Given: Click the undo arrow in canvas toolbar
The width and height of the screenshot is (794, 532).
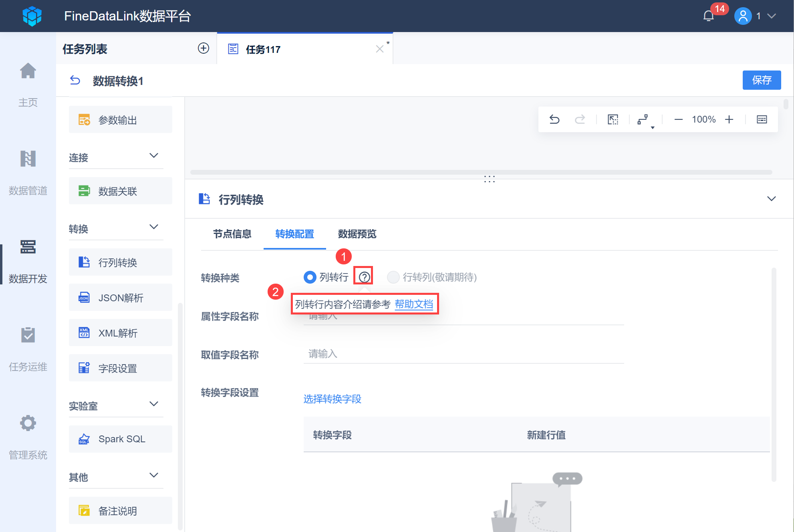Looking at the screenshot, I should click(554, 119).
